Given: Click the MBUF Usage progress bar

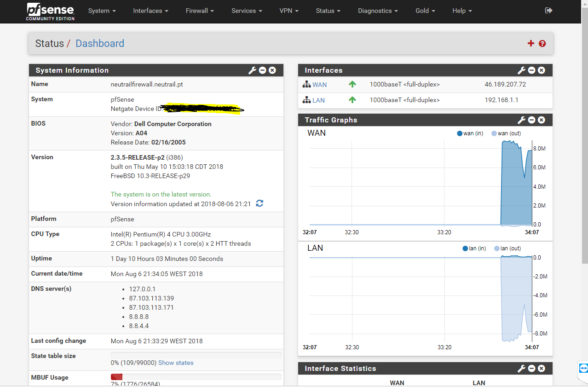Looking at the screenshot, I should point(196,377).
